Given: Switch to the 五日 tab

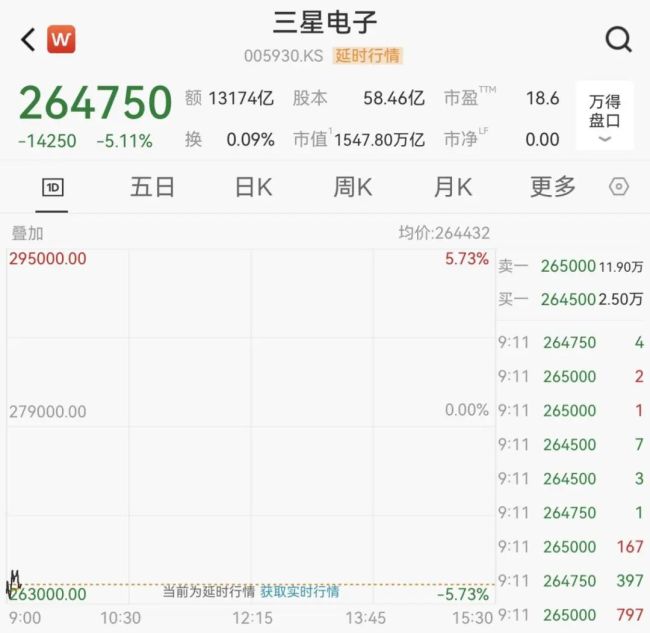Looking at the screenshot, I should tap(152, 187).
